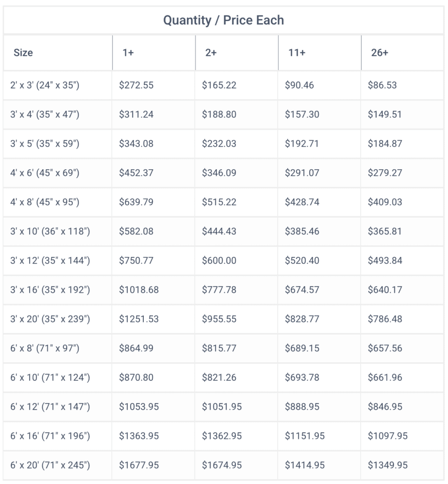Click the $409.03 price cell
The image size is (448, 484).
385,202
